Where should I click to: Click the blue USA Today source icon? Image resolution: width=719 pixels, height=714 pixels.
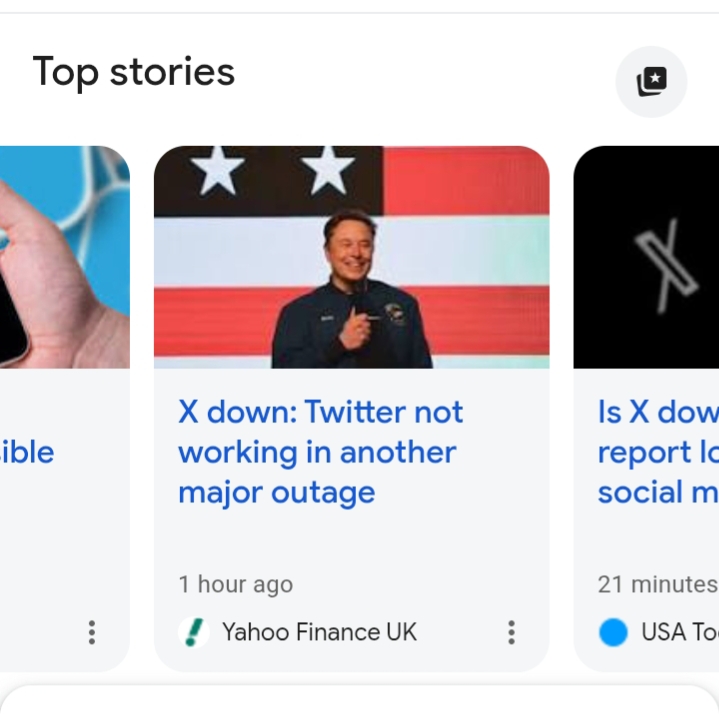pyautogui.click(x=613, y=632)
